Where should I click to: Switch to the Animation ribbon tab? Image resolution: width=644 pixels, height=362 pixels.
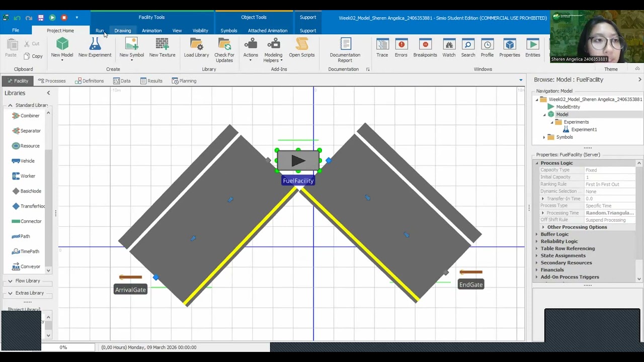tap(151, 31)
